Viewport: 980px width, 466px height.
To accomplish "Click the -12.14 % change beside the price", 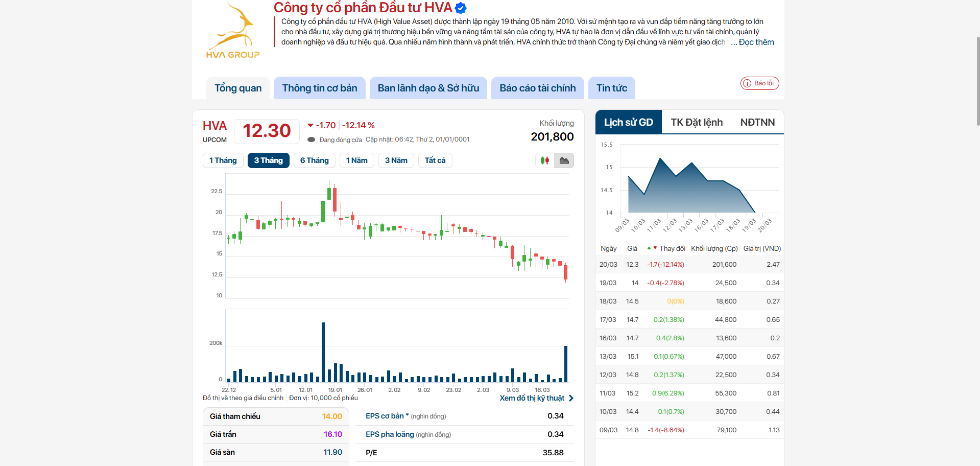I will pyautogui.click(x=358, y=125).
